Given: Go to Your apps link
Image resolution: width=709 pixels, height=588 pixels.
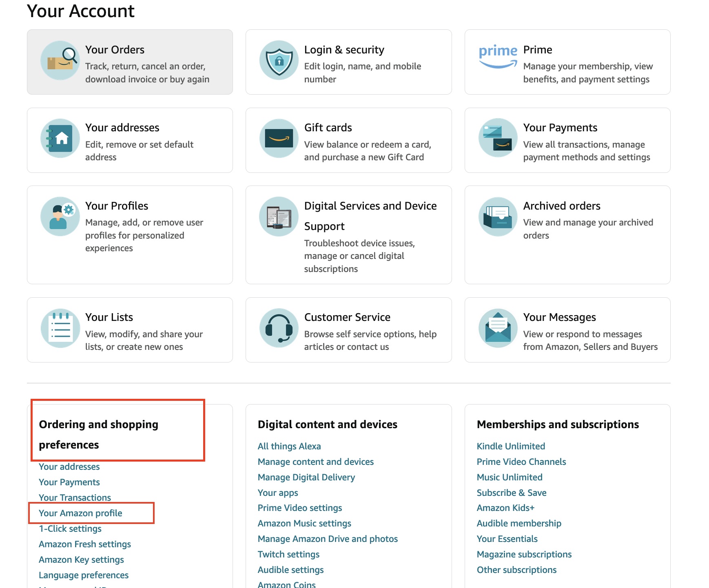Looking at the screenshot, I should 277,493.
